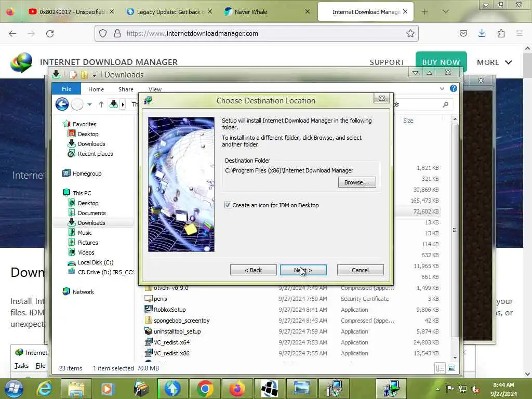Screen dimensions: 532x399
Task: Open Pictures under This PC
Action: coord(87,243)
